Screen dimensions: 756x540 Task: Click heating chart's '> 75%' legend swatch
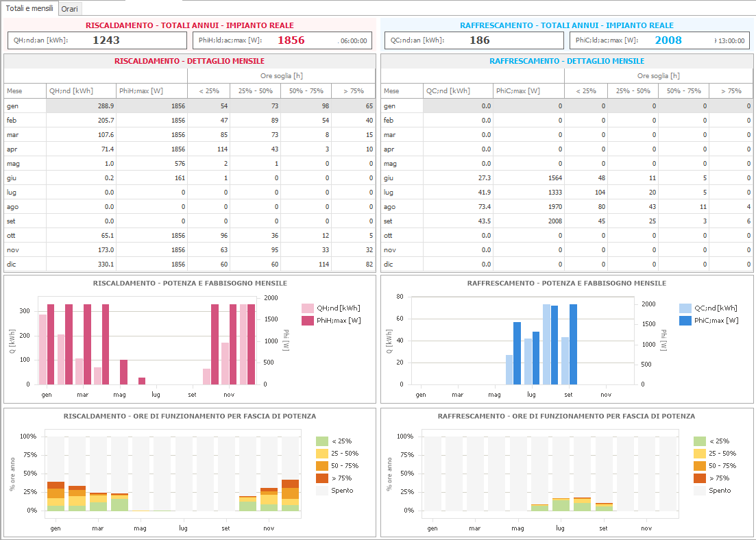(x=322, y=478)
